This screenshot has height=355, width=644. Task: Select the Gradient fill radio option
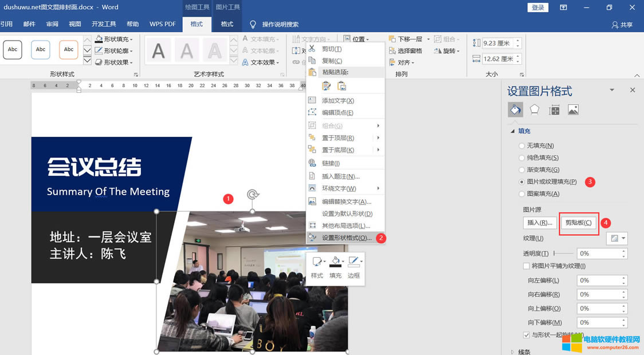[521, 169]
